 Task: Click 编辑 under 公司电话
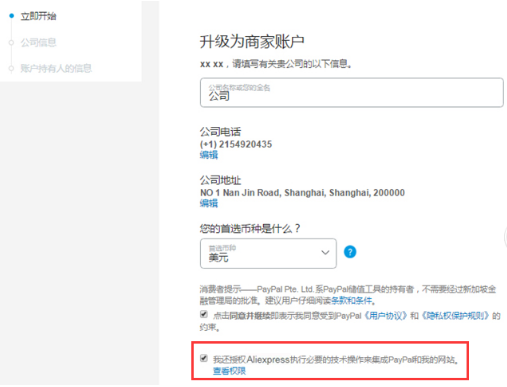(209, 155)
